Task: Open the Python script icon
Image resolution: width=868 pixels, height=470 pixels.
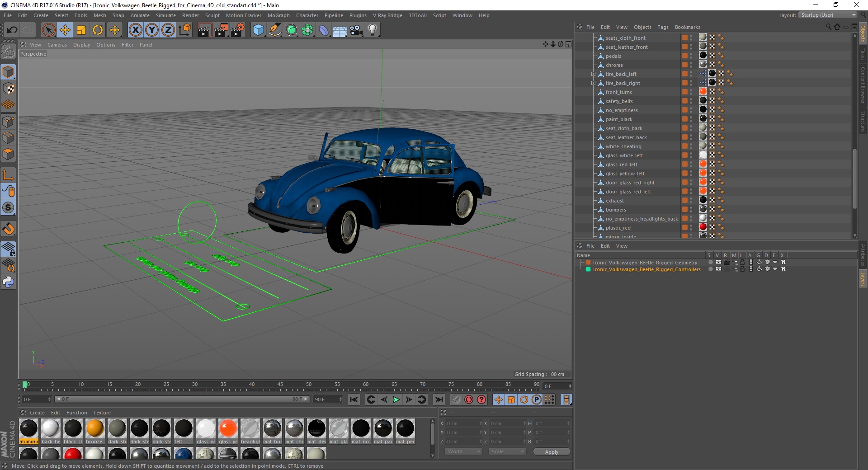Action: point(8,282)
